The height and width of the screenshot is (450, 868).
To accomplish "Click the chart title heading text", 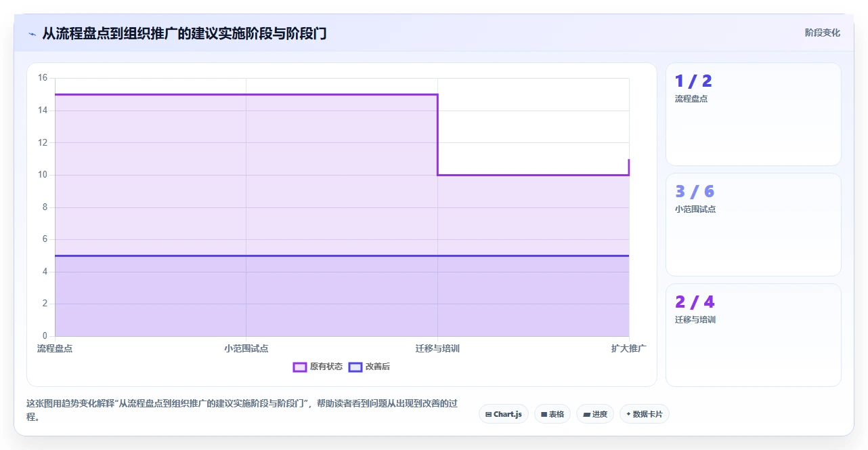I will pyautogui.click(x=185, y=33).
